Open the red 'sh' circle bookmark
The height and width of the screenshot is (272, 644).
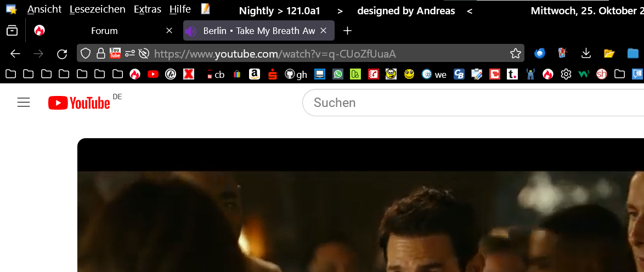[x=602, y=74]
